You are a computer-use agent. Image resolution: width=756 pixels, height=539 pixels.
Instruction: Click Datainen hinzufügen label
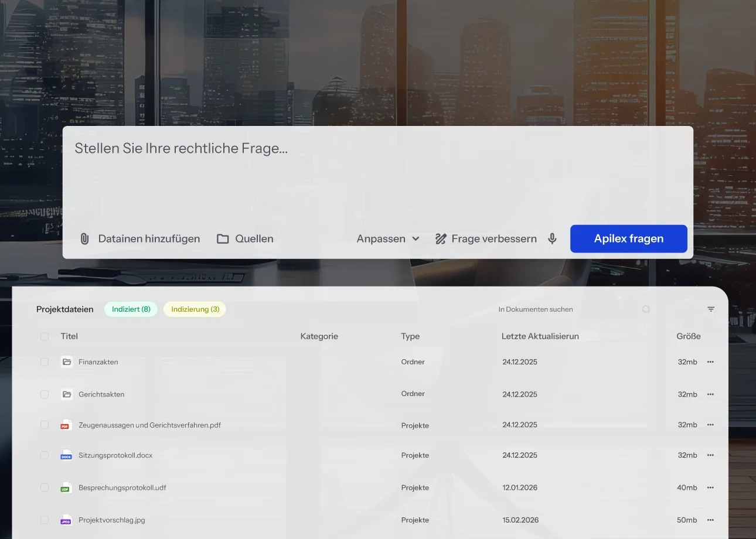tap(149, 239)
